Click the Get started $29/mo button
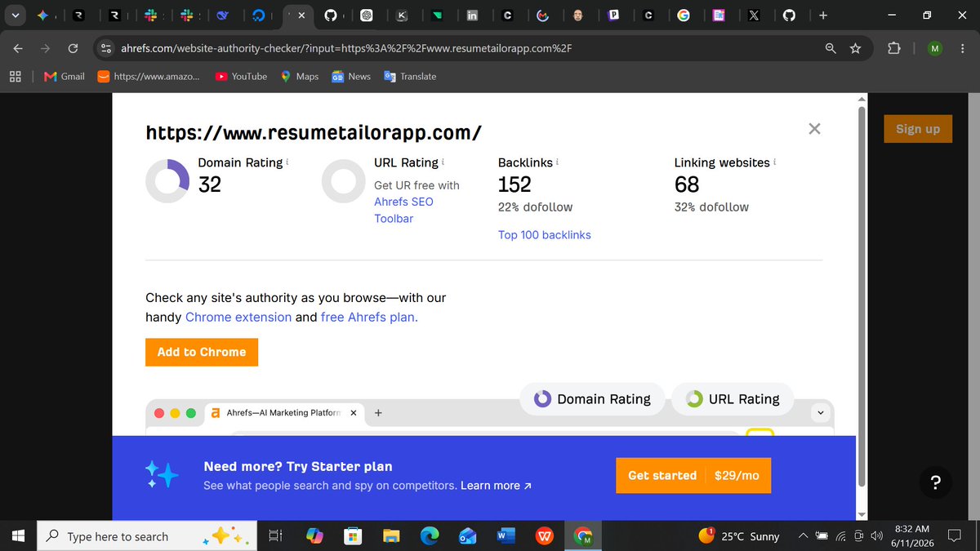 tap(693, 475)
